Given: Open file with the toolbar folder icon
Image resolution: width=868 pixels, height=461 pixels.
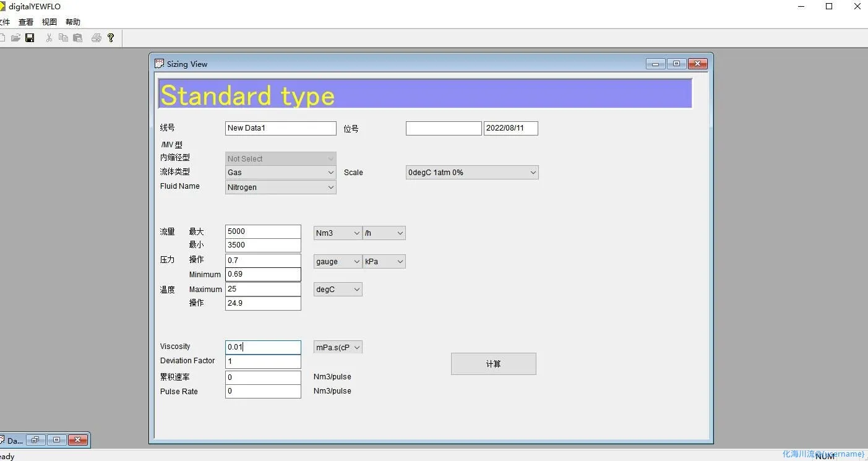Looking at the screenshot, I should coord(16,38).
